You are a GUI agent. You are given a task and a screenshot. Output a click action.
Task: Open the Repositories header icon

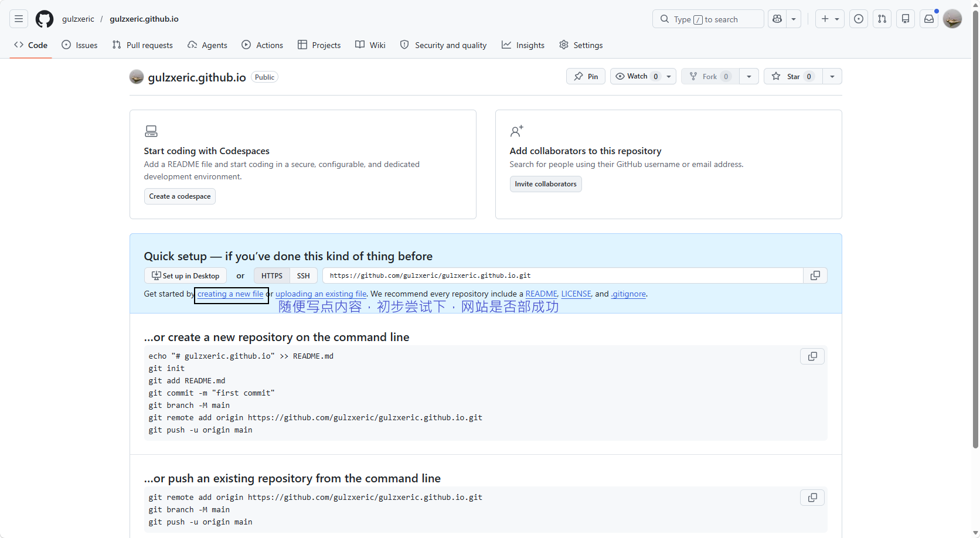click(906, 19)
